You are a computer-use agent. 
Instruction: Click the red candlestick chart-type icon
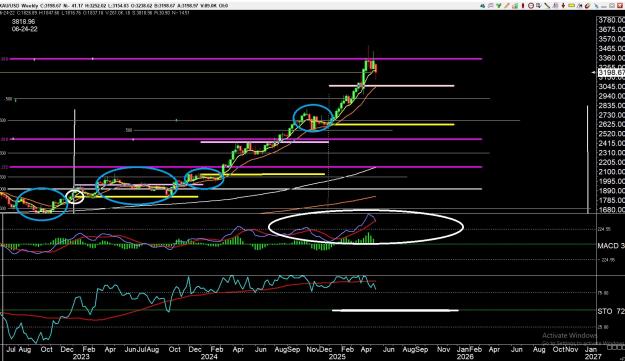[523, 6]
